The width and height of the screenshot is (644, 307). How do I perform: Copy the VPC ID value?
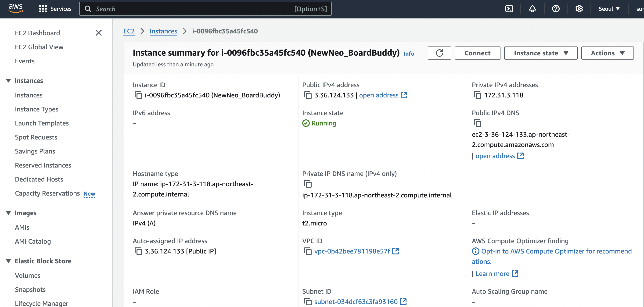click(x=308, y=251)
